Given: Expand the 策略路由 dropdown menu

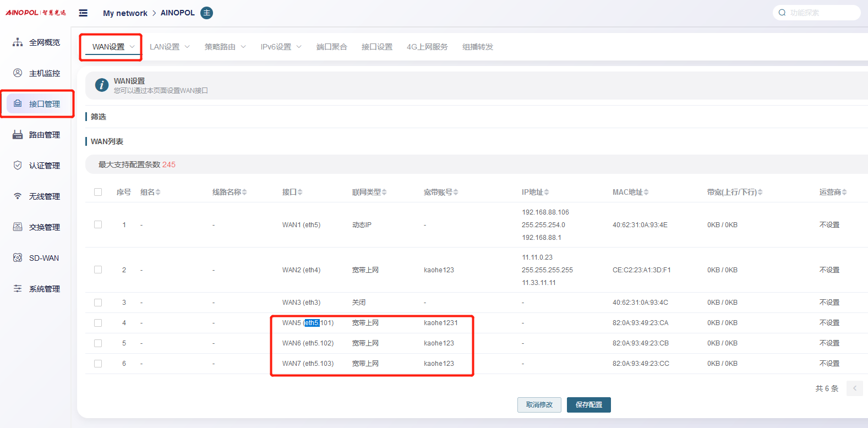Looking at the screenshot, I should click(x=225, y=47).
